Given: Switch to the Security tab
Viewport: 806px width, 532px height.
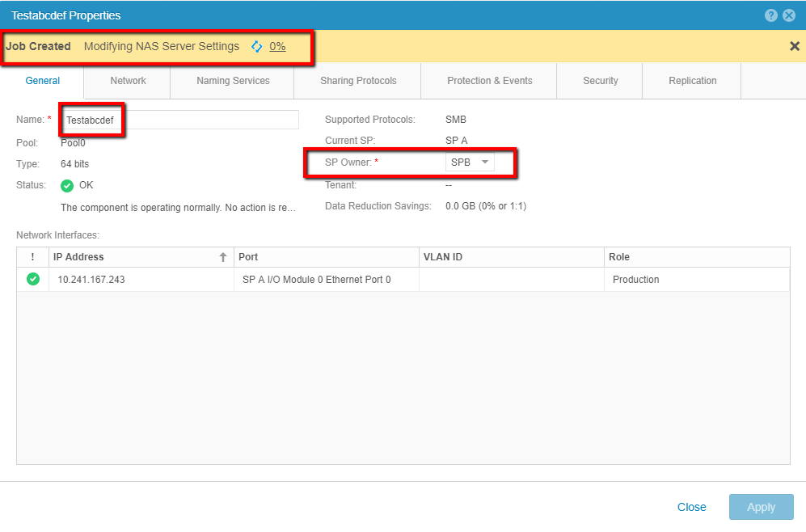Looking at the screenshot, I should 600,81.
